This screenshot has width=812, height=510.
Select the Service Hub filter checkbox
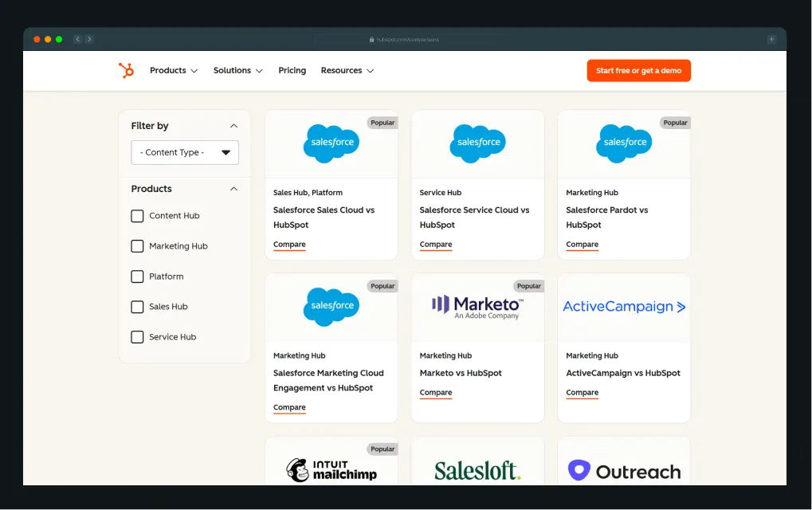click(137, 337)
